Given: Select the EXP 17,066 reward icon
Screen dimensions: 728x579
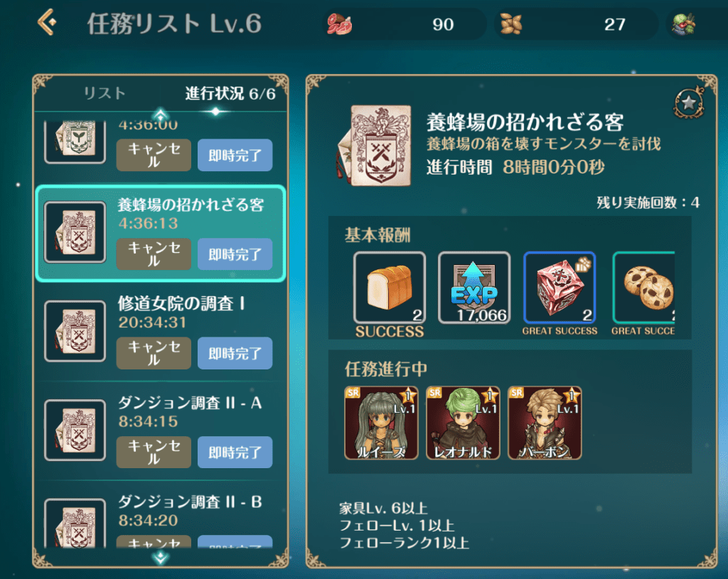Looking at the screenshot, I should 474,288.
